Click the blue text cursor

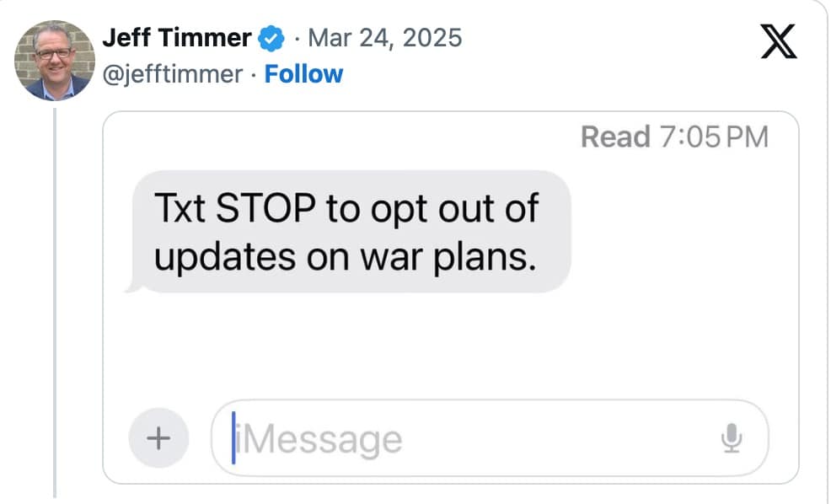click(233, 438)
